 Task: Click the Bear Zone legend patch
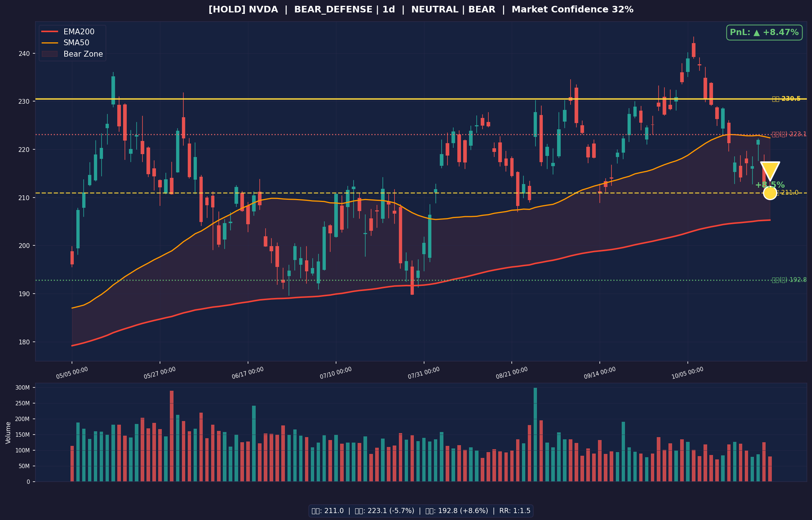[x=50, y=54]
